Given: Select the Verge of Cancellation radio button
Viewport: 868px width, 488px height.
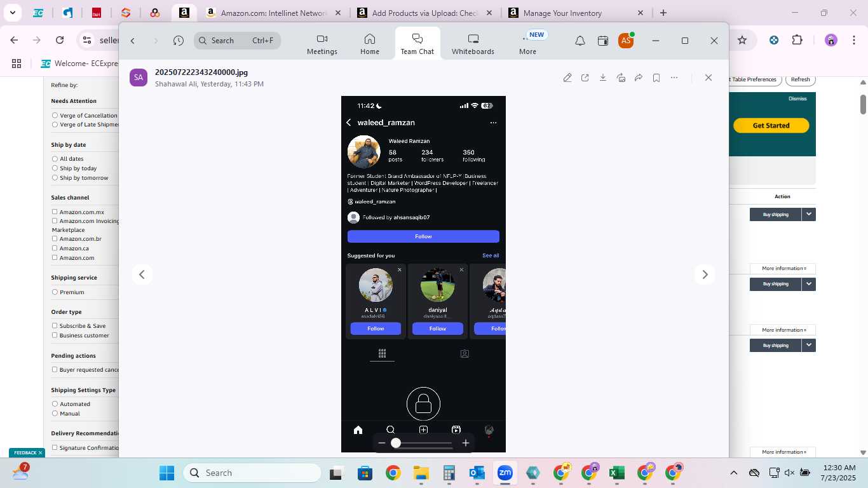Looking at the screenshot, I should (55, 116).
